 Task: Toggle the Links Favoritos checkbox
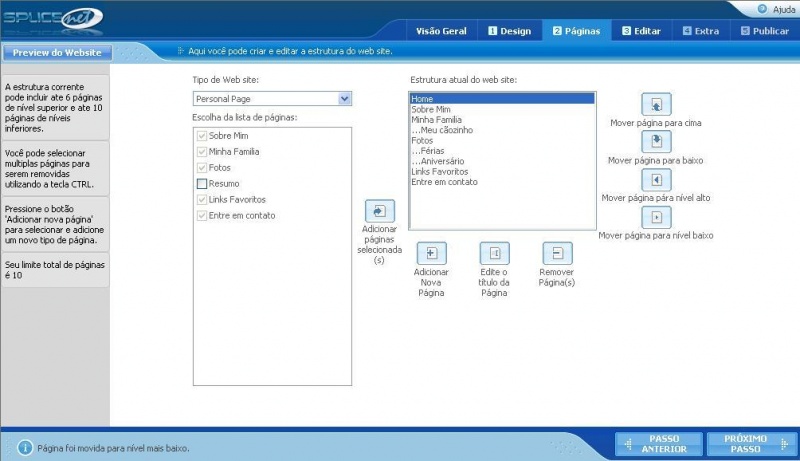[202, 199]
